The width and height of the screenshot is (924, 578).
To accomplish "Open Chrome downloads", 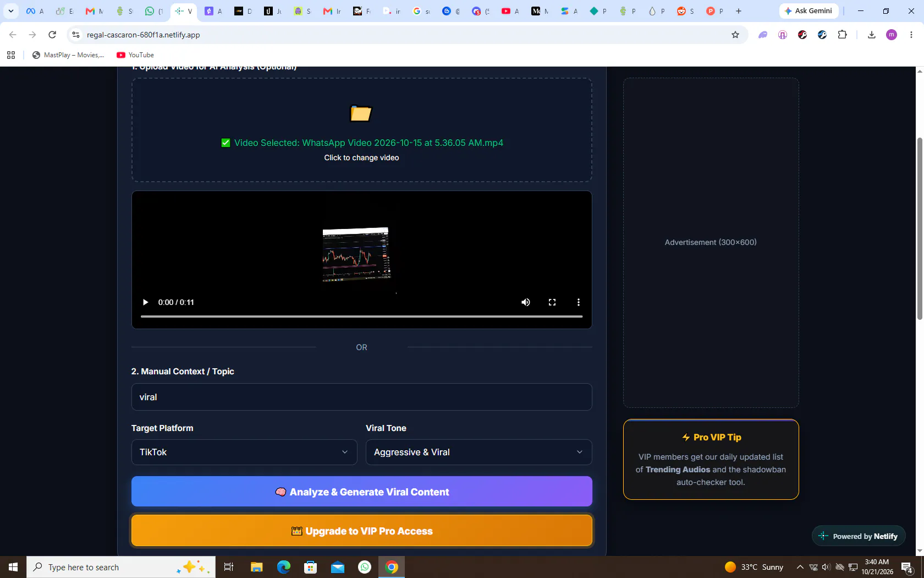I will point(871,35).
